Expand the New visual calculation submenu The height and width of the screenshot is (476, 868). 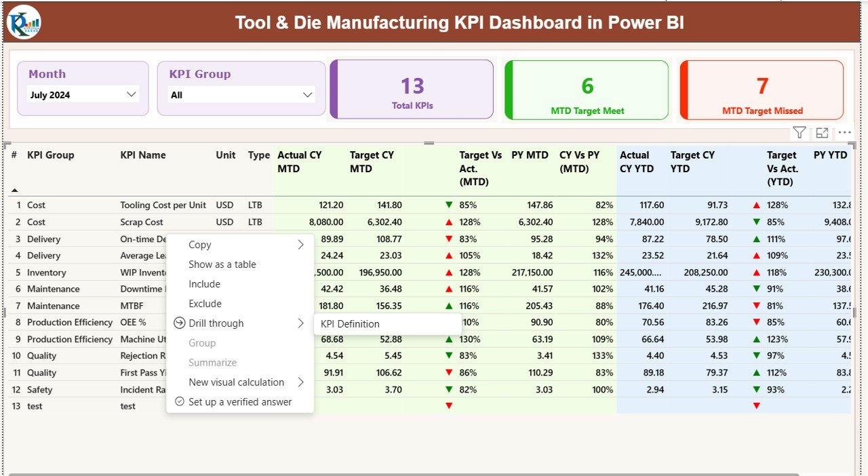pos(301,382)
